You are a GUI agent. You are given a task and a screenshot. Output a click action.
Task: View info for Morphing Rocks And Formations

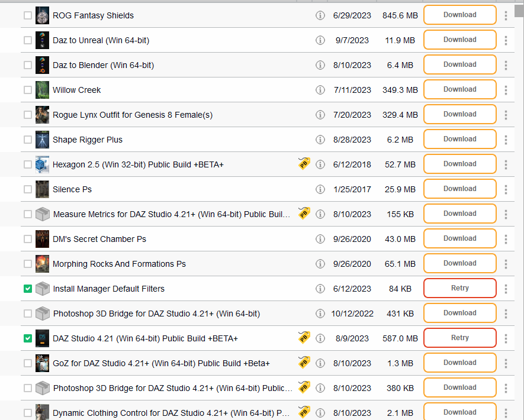pos(320,264)
